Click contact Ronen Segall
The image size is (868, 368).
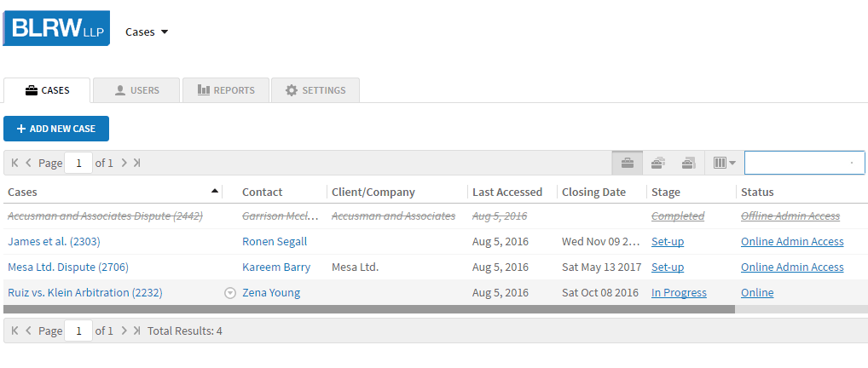coord(275,241)
